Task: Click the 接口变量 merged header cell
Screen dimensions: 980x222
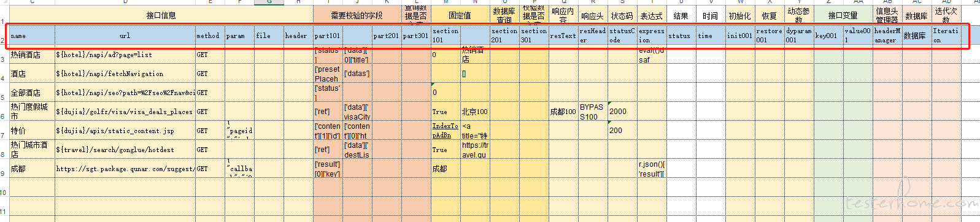Action: [x=843, y=15]
